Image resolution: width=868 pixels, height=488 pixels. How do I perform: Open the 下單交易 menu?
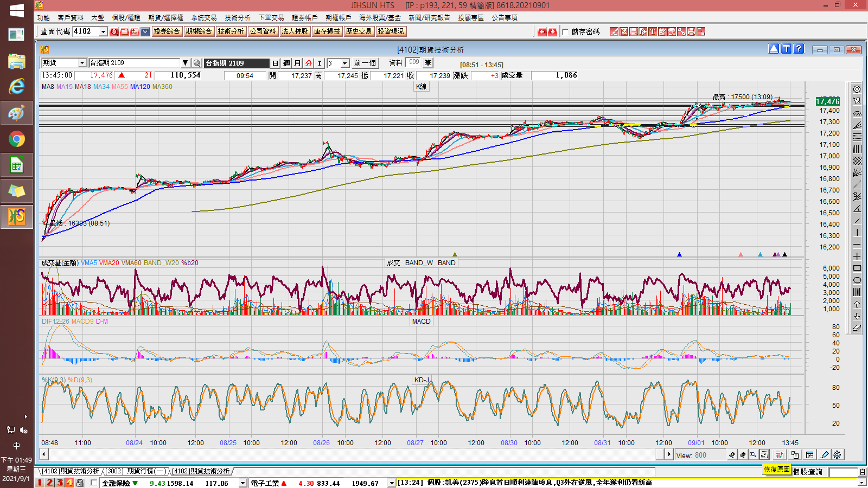coord(271,17)
